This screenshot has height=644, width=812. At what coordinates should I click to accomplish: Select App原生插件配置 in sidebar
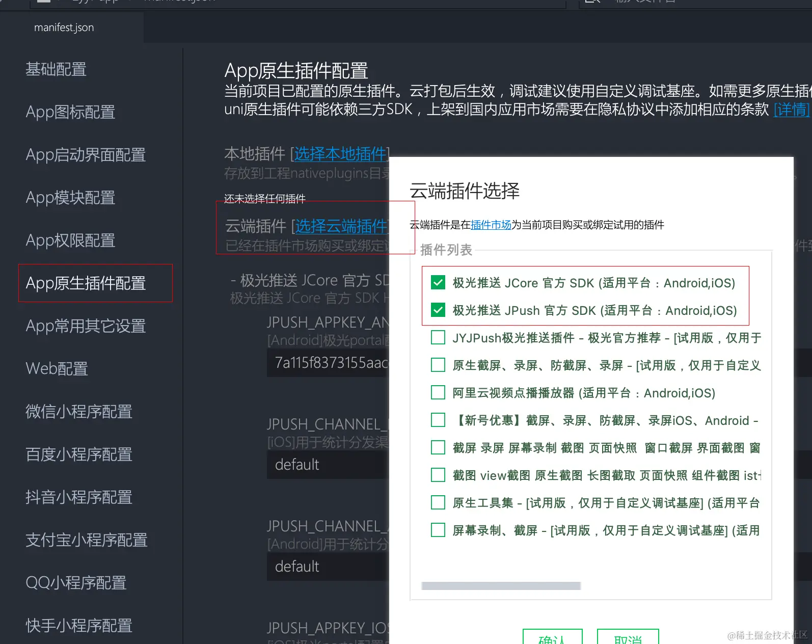pyautogui.click(x=86, y=283)
